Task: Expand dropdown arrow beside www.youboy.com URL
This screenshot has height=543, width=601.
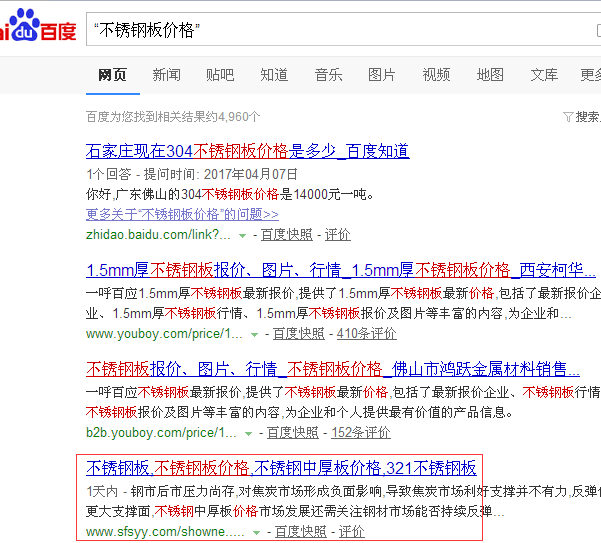Action: (x=254, y=335)
